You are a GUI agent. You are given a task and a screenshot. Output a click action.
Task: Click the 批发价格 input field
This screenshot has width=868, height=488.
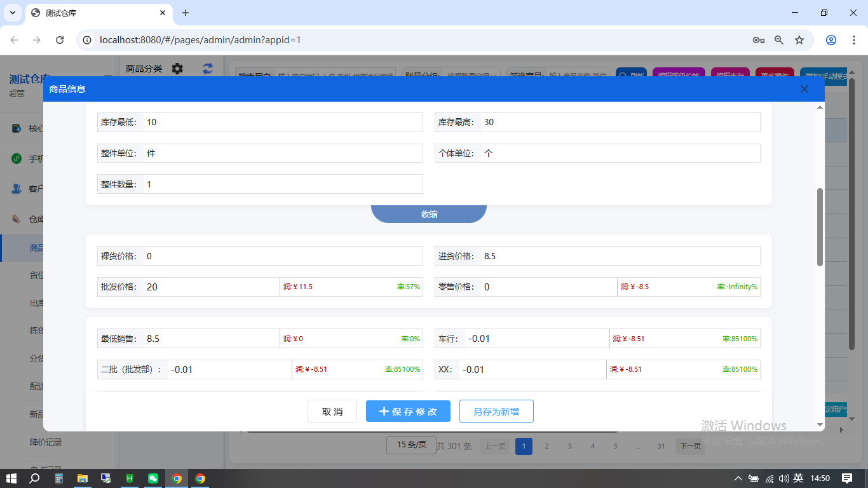[x=211, y=287]
